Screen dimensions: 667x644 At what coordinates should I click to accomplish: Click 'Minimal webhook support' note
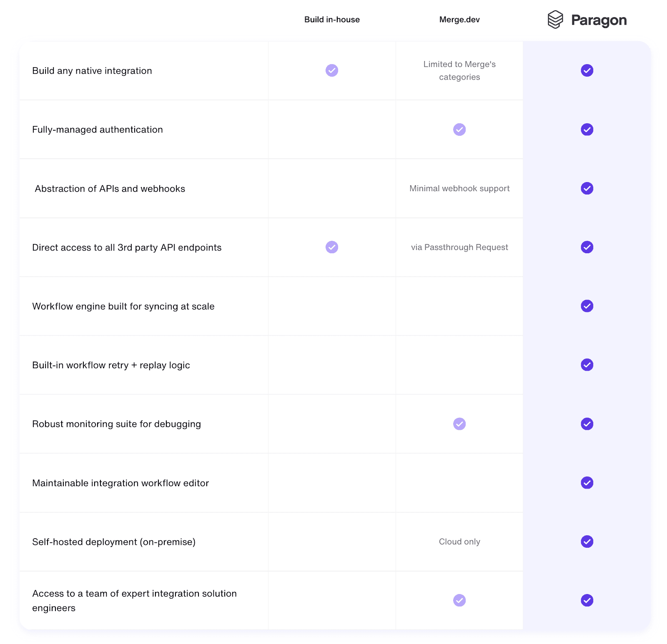click(x=459, y=188)
